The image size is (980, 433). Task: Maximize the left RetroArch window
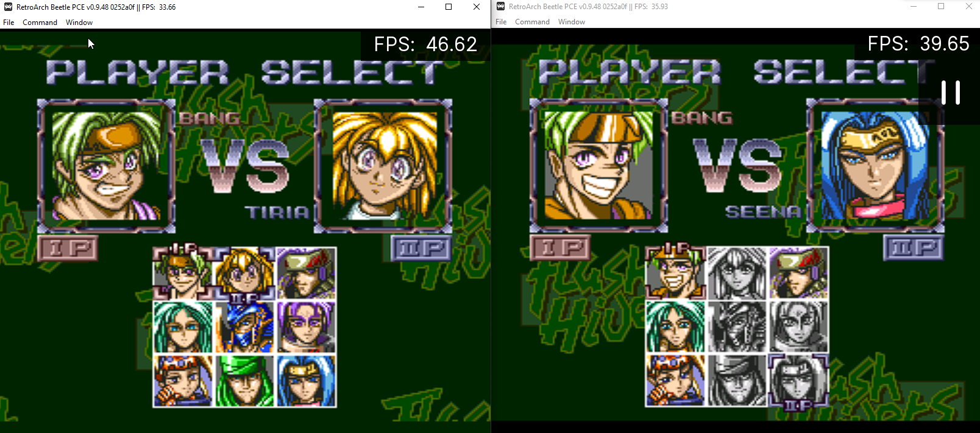click(449, 7)
